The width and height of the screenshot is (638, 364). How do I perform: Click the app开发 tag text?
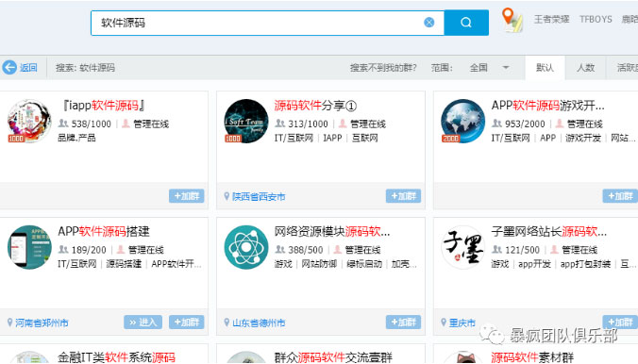534,264
